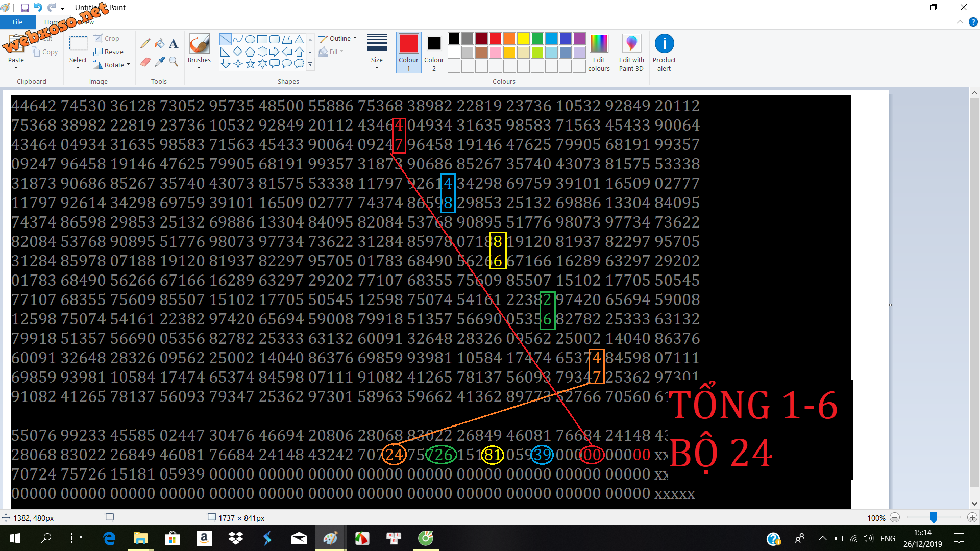980x551 pixels.
Task: Select the Magnifier tool
Action: pos(174,62)
